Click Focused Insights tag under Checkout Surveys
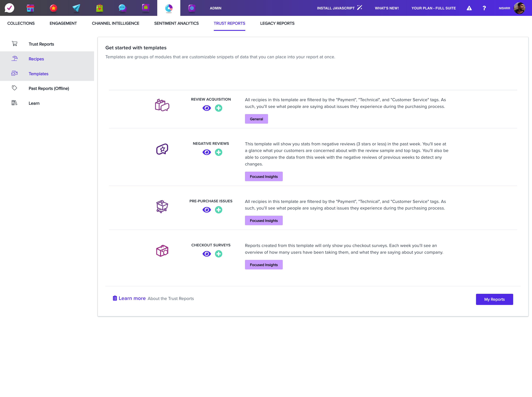This screenshot has width=532, height=397. point(264,265)
